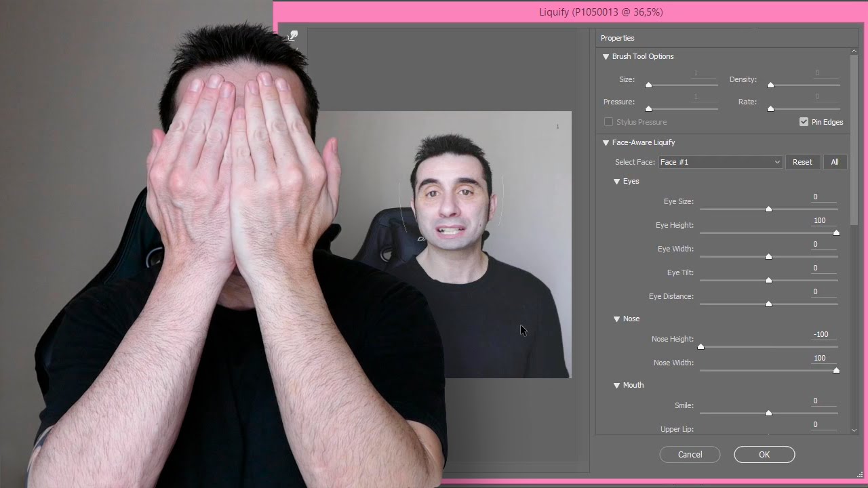Confirm Liquify with OK button
Image resolution: width=868 pixels, height=488 pixels.
pos(764,455)
